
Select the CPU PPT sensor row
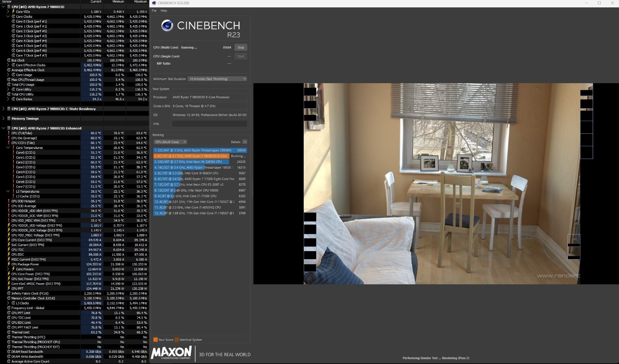pyautogui.click(x=74, y=289)
